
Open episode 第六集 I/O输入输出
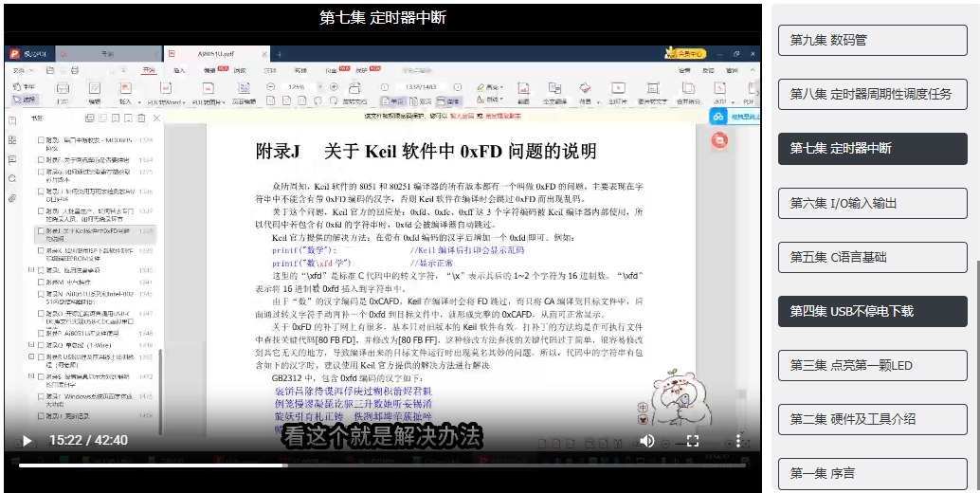pos(873,203)
